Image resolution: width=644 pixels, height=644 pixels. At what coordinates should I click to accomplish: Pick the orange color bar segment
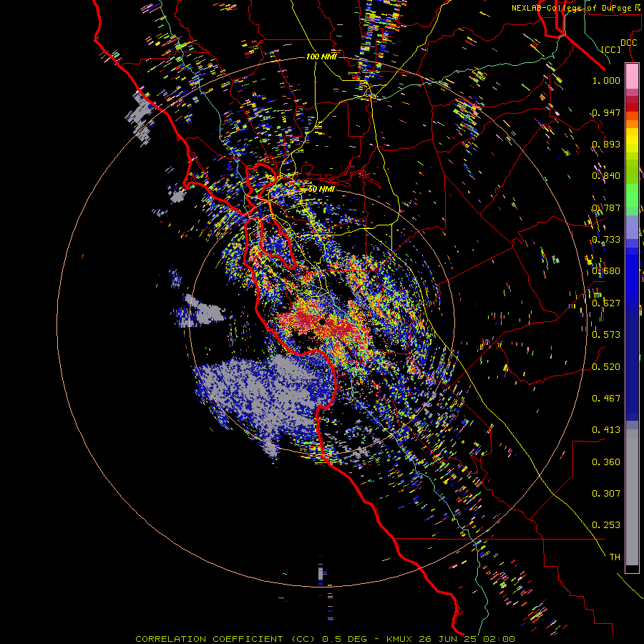(x=632, y=125)
